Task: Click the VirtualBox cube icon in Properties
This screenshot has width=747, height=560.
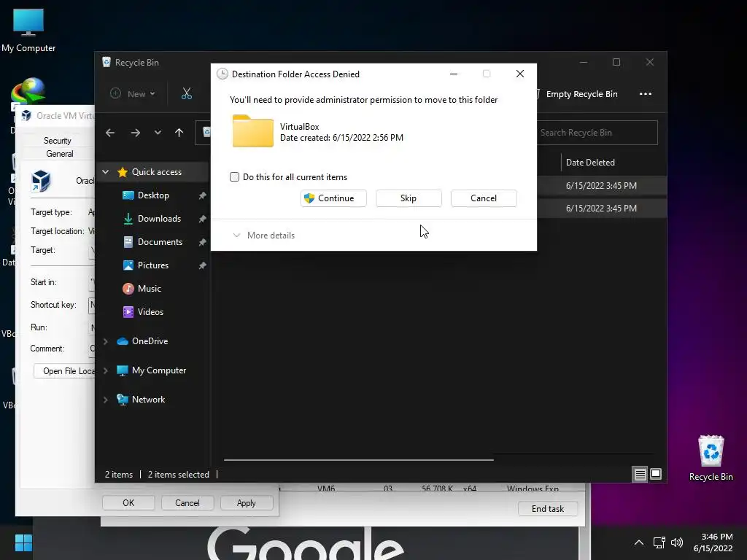Action: (41, 182)
